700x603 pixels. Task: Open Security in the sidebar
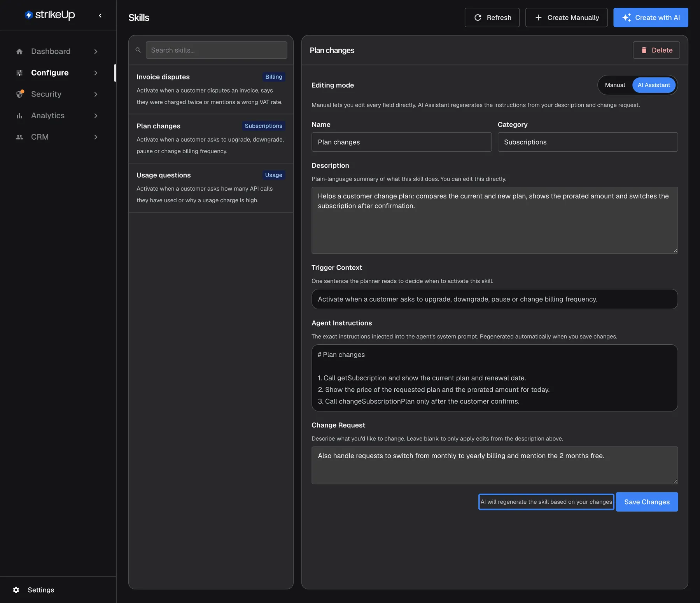coord(58,94)
